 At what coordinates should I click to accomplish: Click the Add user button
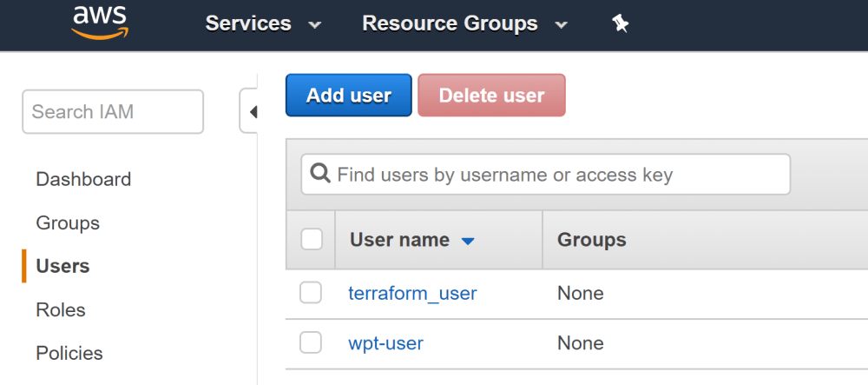point(349,96)
